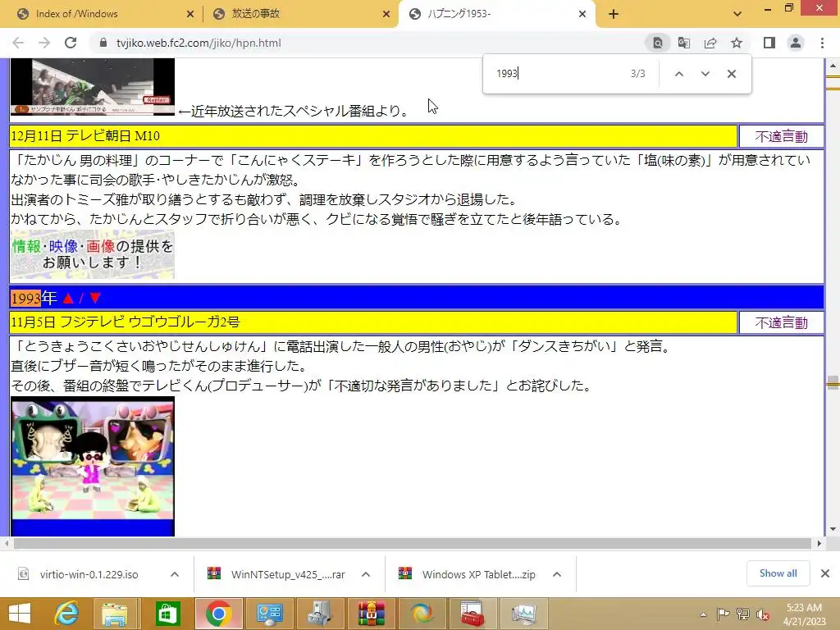Click the 不適言動 label in the 12月11日 row
840x630 pixels.
[781, 137]
